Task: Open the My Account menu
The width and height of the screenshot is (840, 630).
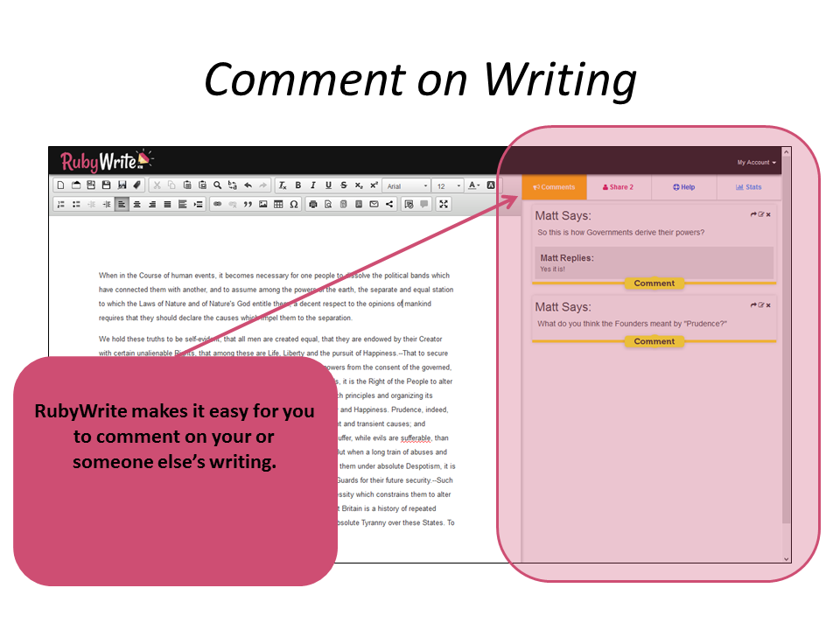Action: coord(756,163)
